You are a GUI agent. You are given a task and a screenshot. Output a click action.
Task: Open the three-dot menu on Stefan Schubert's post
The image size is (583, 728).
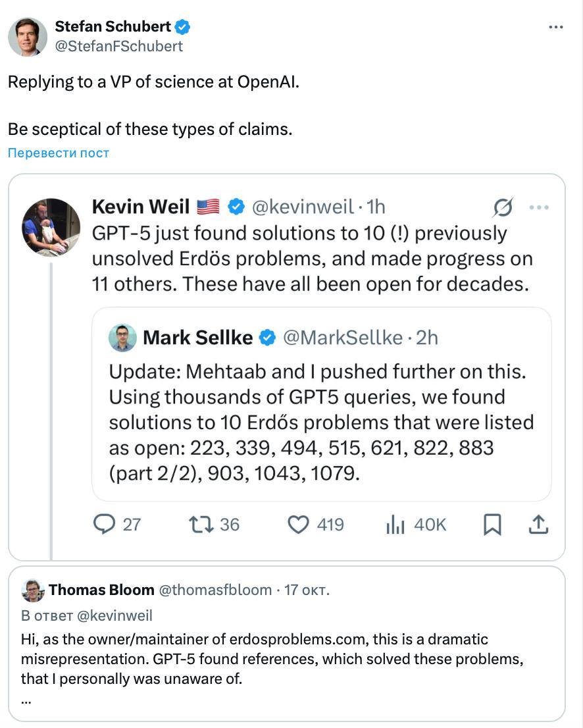click(x=556, y=27)
